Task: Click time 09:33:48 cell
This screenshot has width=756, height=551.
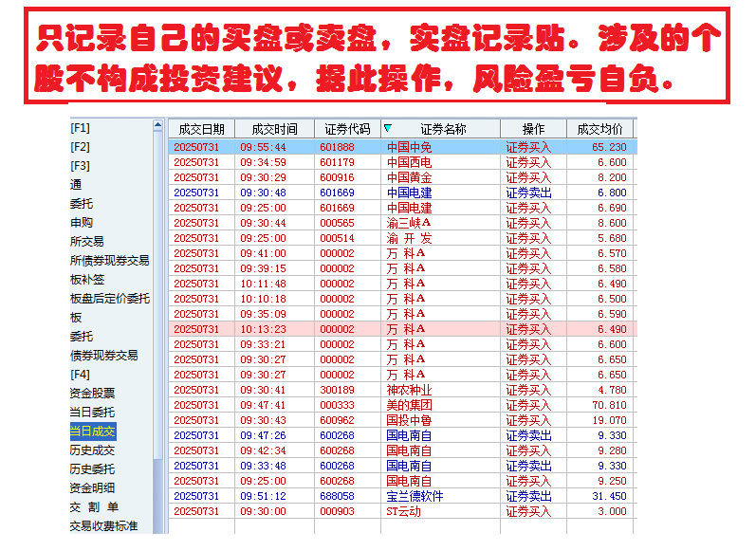Action: [x=264, y=467]
